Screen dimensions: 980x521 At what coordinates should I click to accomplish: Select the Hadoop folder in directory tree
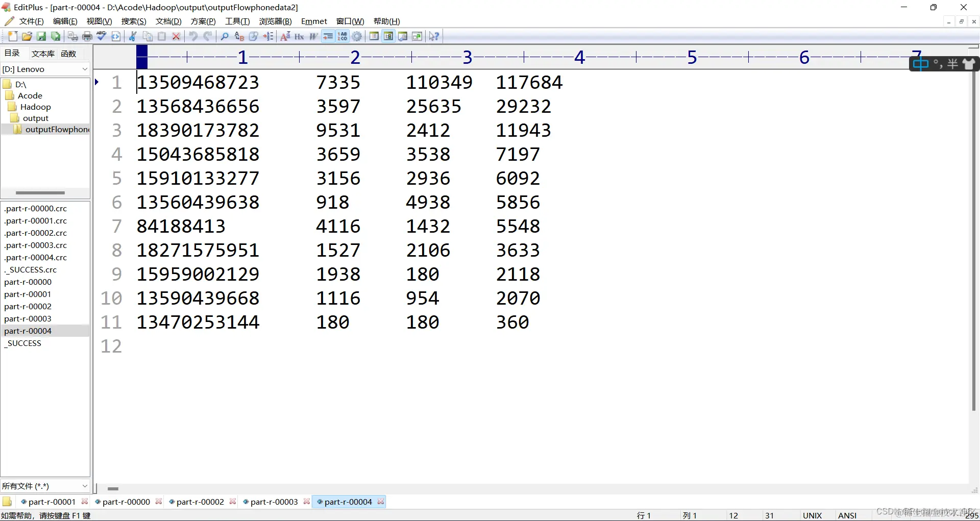tap(35, 107)
